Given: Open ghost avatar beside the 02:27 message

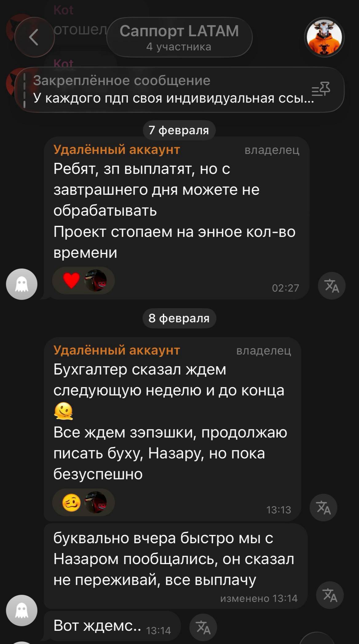Looking at the screenshot, I should click(x=22, y=284).
